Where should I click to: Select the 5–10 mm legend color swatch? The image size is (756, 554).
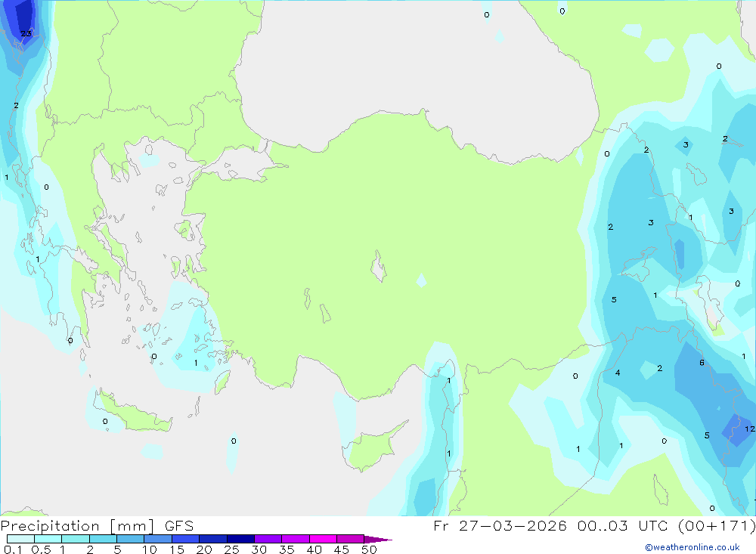point(131,539)
